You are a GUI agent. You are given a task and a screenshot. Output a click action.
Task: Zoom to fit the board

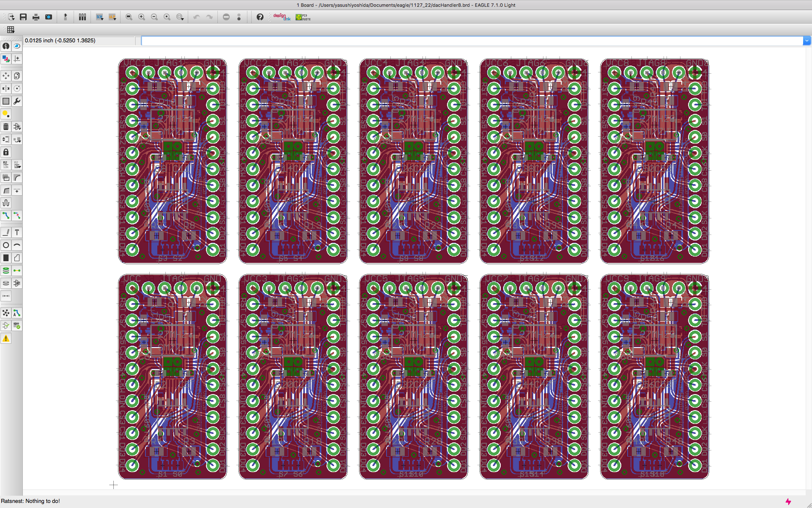click(x=129, y=17)
